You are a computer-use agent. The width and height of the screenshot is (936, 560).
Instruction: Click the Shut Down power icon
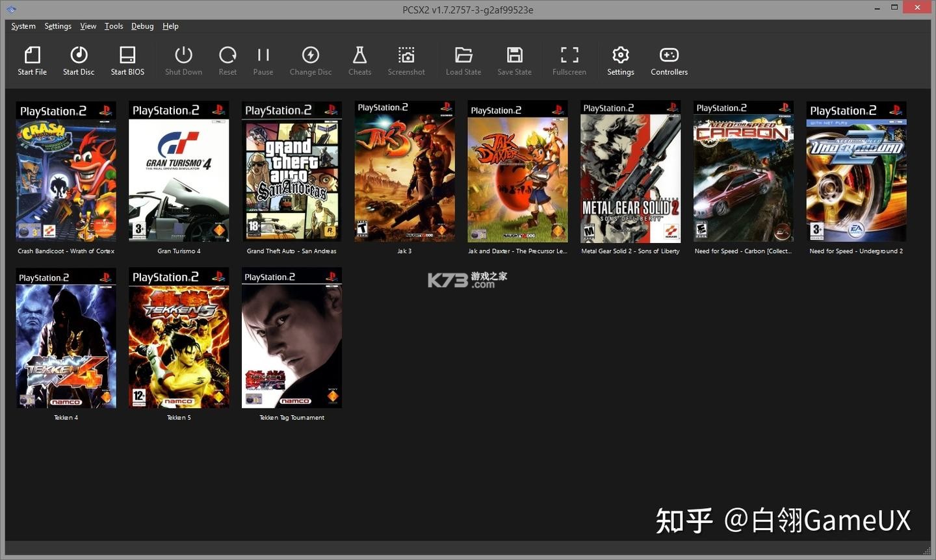pyautogui.click(x=183, y=55)
